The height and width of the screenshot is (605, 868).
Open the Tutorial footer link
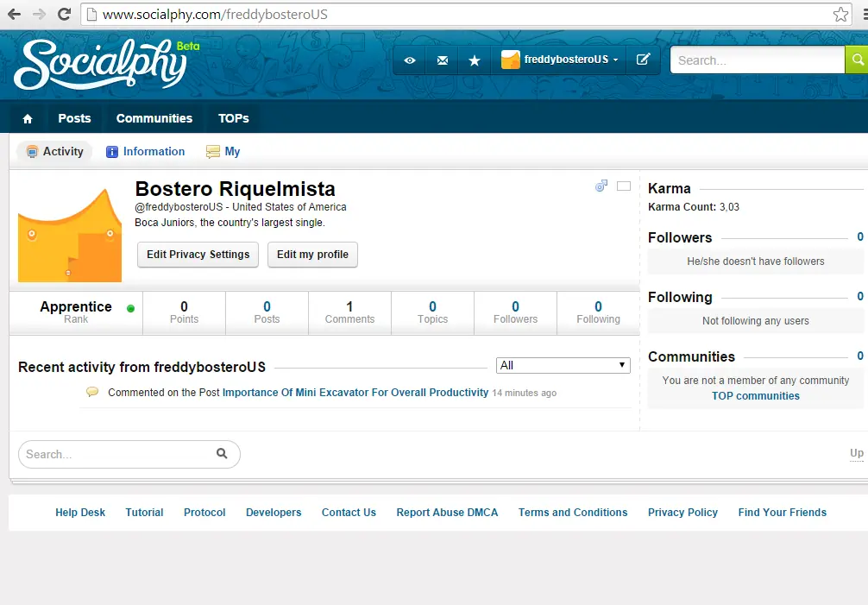tap(144, 513)
